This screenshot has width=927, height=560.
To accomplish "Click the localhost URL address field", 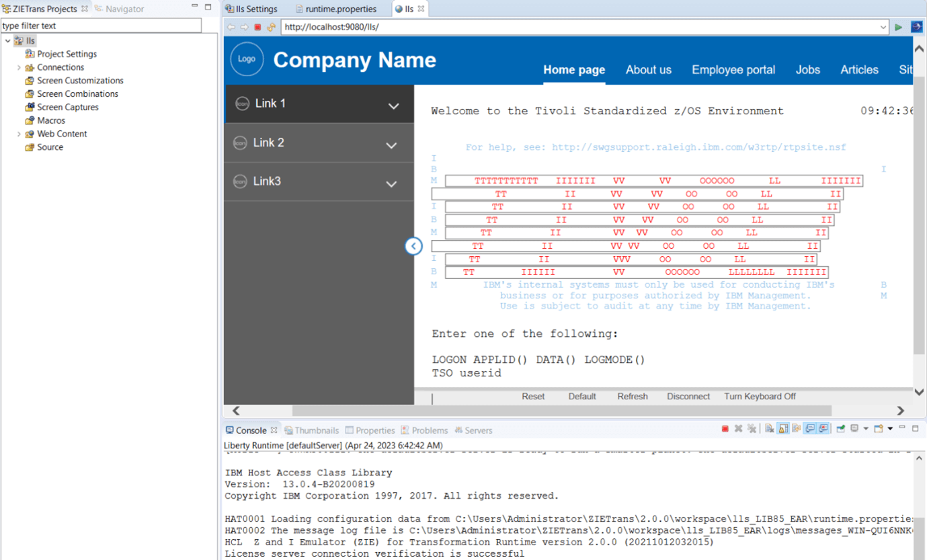I will coord(579,28).
